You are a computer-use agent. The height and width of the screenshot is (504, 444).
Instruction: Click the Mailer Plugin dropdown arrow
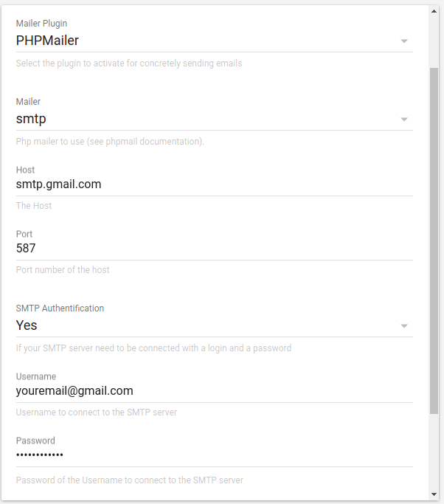click(404, 41)
